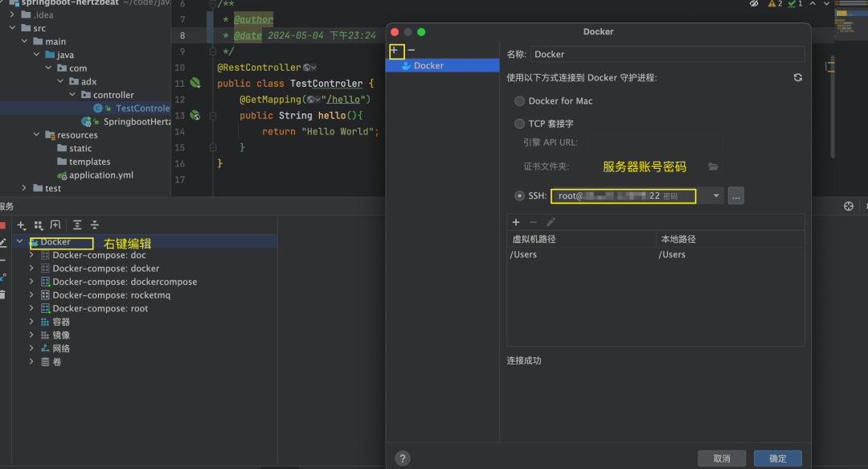Open the selected service in a new tab

click(x=55, y=224)
